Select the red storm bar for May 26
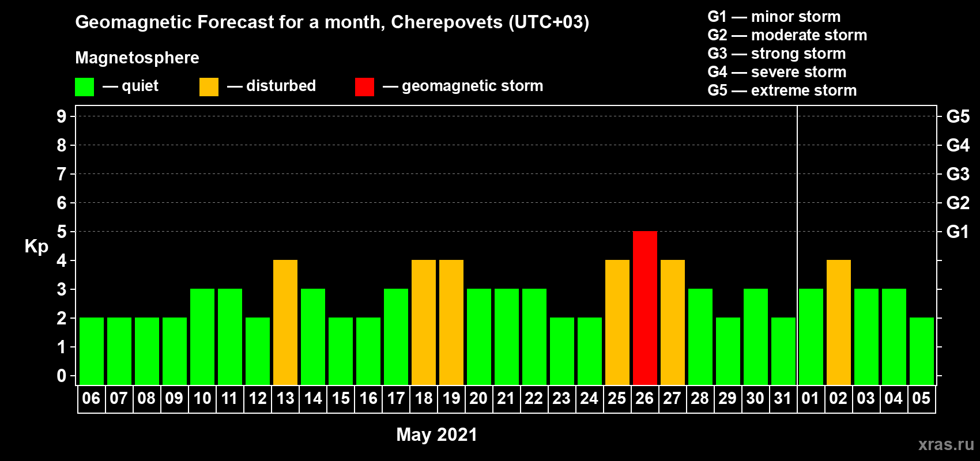 pyautogui.click(x=645, y=308)
